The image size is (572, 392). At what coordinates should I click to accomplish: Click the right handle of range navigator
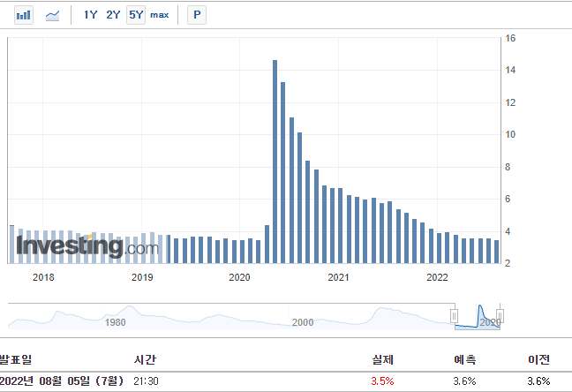coord(500,316)
